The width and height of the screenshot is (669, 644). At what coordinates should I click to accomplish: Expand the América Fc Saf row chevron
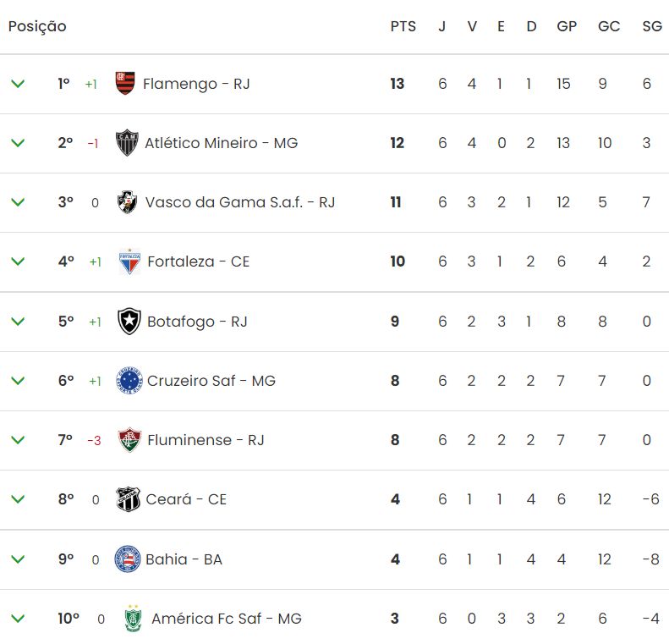coord(18,619)
